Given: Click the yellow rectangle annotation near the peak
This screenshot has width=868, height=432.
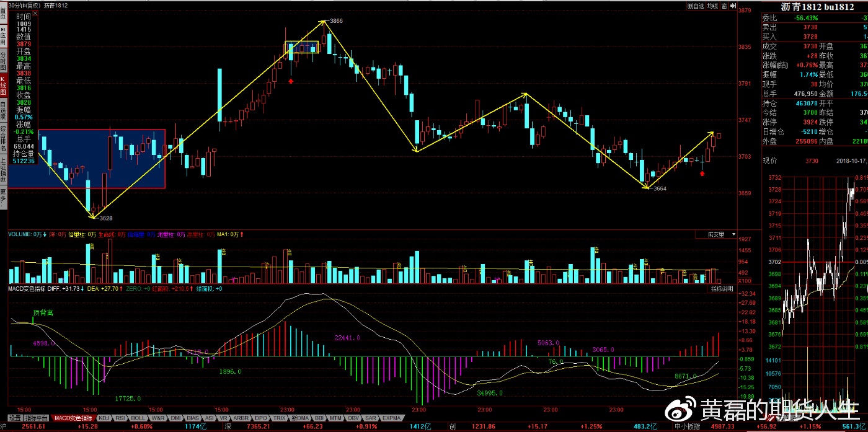Looking at the screenshot, I should [301, 47].
